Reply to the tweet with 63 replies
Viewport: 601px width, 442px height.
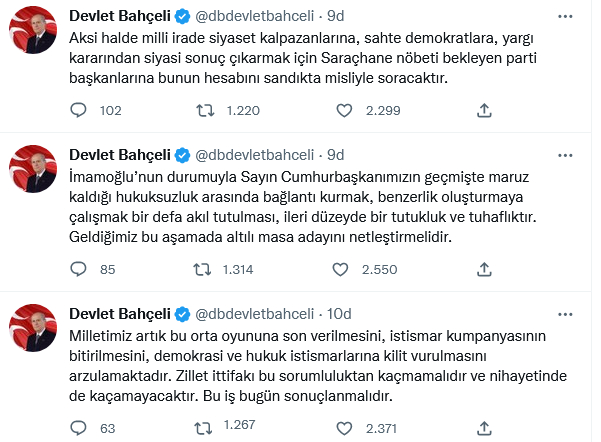(80, 427)
